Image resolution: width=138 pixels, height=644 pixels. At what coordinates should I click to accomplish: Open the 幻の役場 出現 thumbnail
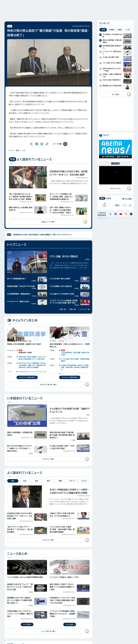27,416
